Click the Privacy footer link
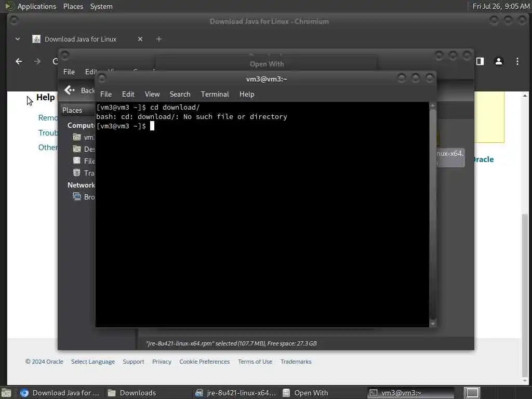 tap(162, 362)
